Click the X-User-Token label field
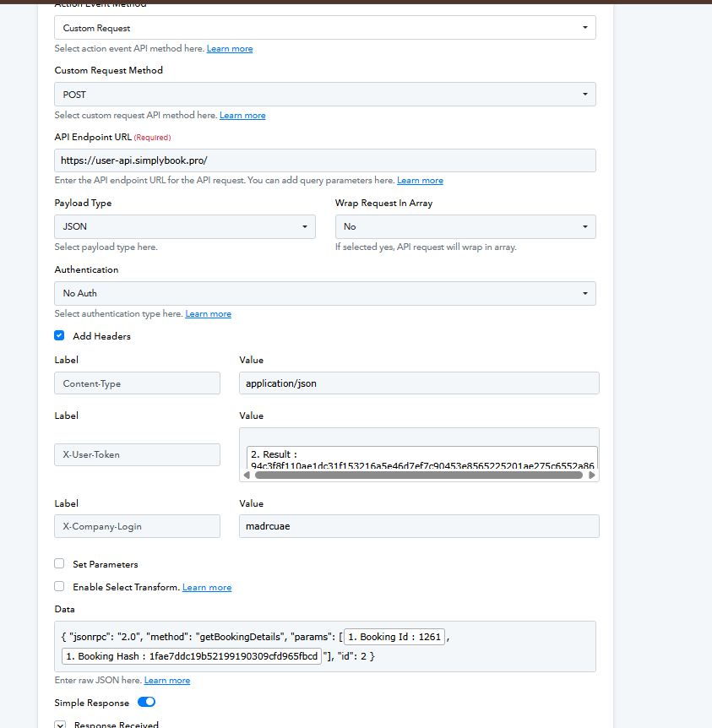Image resolution: width=712 pixels, height=728 pixels. click(137, 454)
